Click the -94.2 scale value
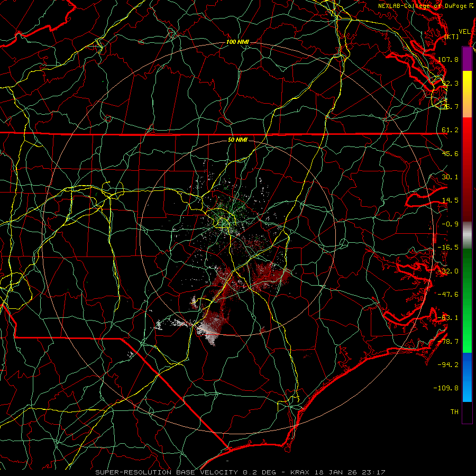The width and height of the screenshot is (476, 476). 448,365
